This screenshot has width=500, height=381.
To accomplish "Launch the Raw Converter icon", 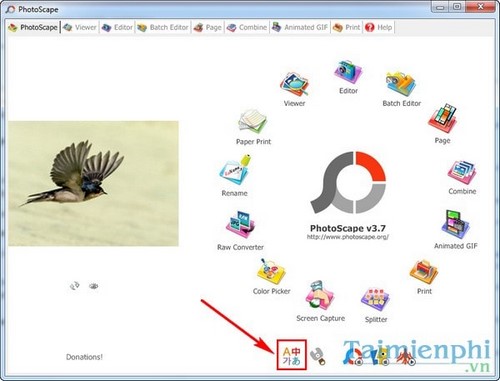I will 240,224.
